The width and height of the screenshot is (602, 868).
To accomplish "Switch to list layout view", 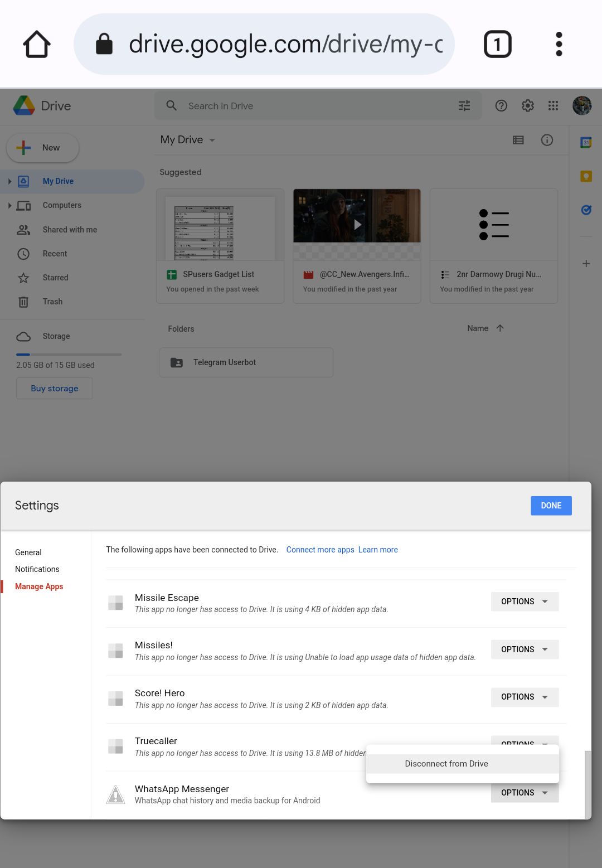I will [x=518, y=140].
